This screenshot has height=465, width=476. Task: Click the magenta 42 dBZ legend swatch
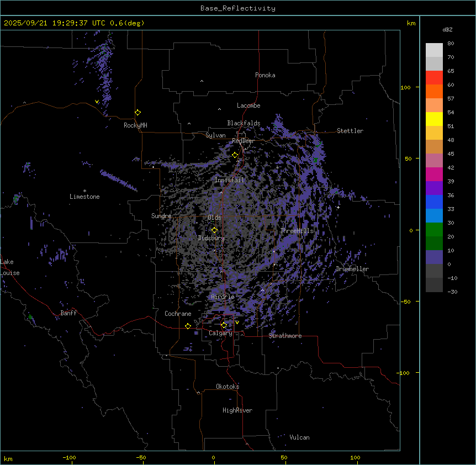click(x=434, y=160)
